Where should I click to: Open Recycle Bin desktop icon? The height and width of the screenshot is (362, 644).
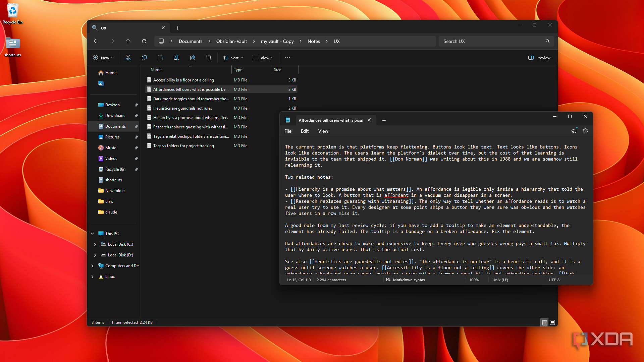click(13, 14)
